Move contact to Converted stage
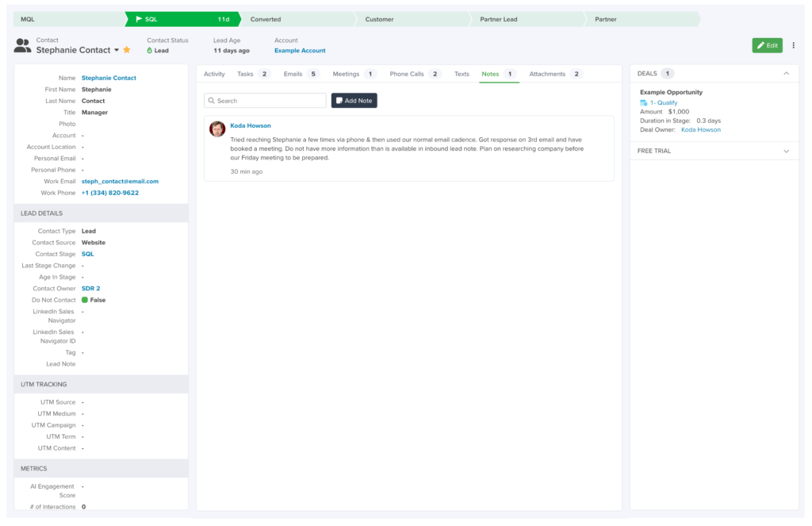 [x=299, y=19]
